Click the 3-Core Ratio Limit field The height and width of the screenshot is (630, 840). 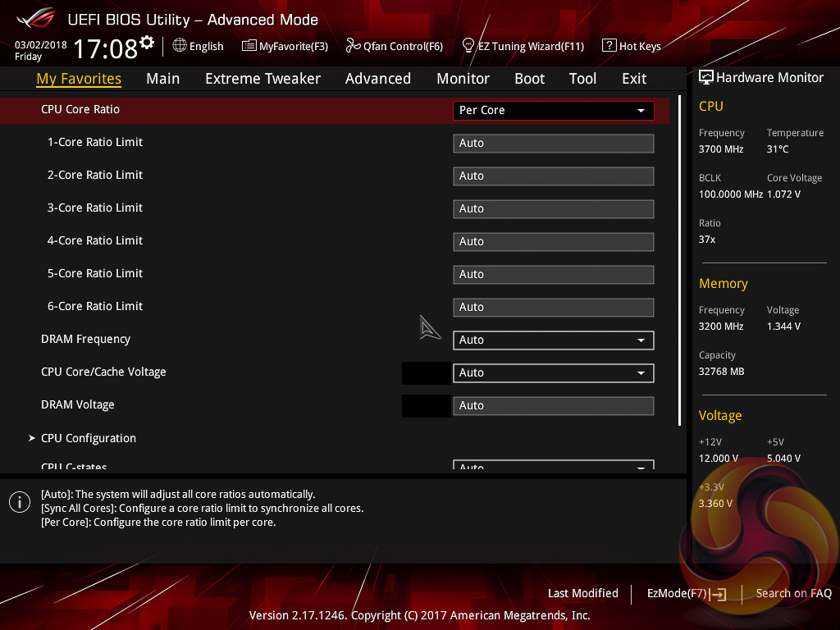coord(554,209)
